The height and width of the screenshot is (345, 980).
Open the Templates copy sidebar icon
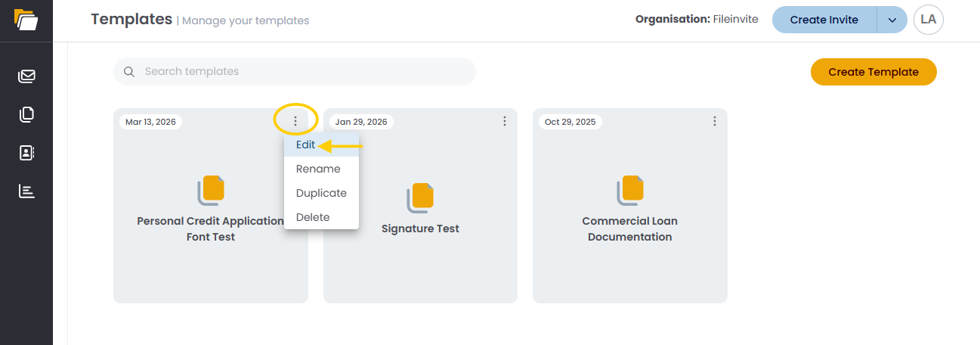[x=27, y=114]
